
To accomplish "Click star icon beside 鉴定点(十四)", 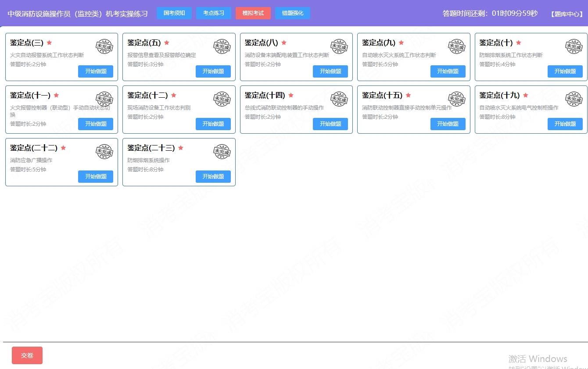I will [x=291, y=95].
